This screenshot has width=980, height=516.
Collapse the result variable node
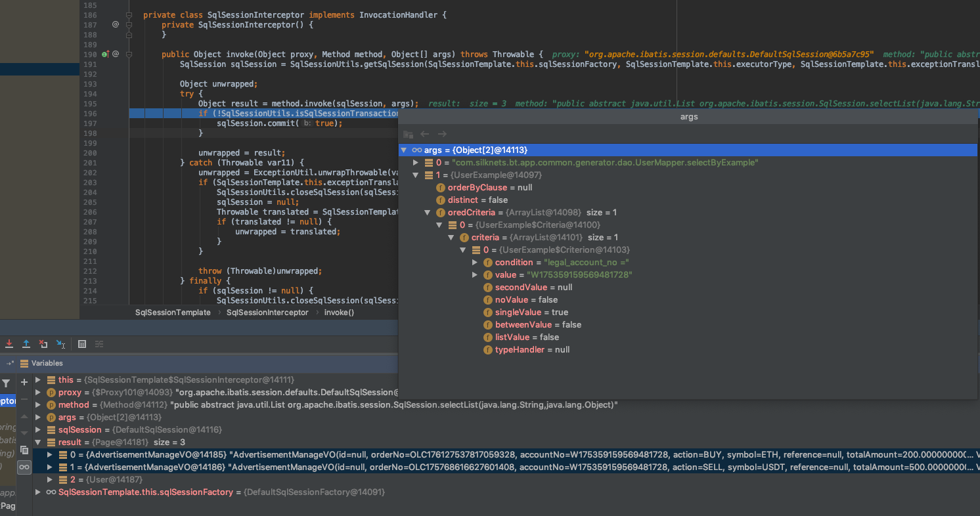(38, 442)
